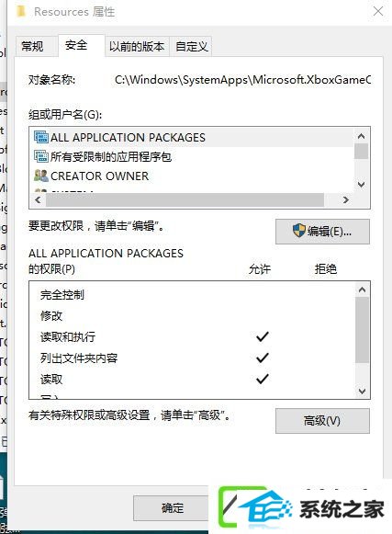The height and width of the screenshot is (534, 392).
Task: Click the permissions list scroll down arrow
Action: pyautogui.click(x=362, y=391)
